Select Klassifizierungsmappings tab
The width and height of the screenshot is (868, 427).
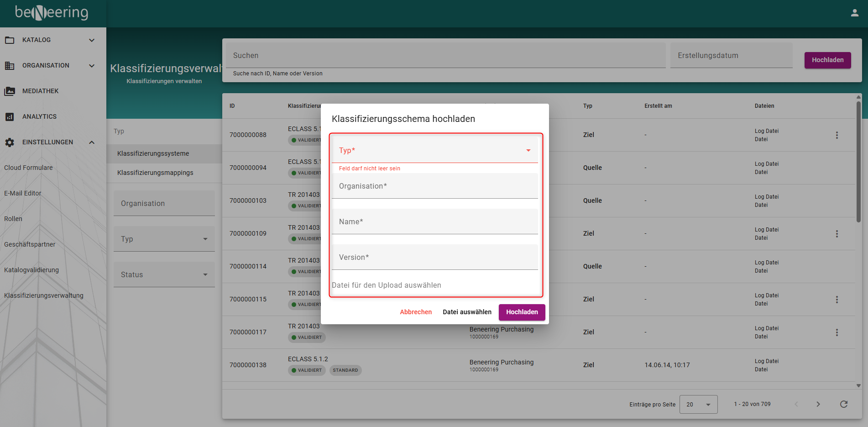pyautogui.click(x=155, y=173)
